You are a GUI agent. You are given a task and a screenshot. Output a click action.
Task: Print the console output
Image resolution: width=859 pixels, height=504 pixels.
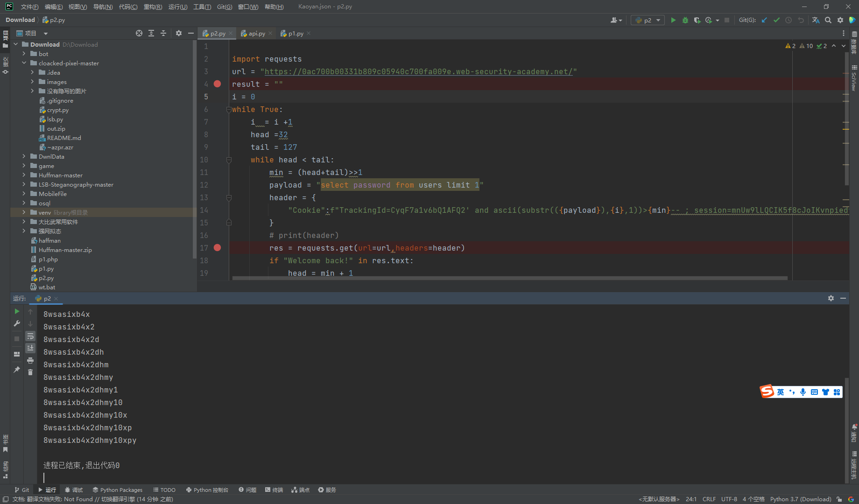pyautogui.click(x=30, y=360)
